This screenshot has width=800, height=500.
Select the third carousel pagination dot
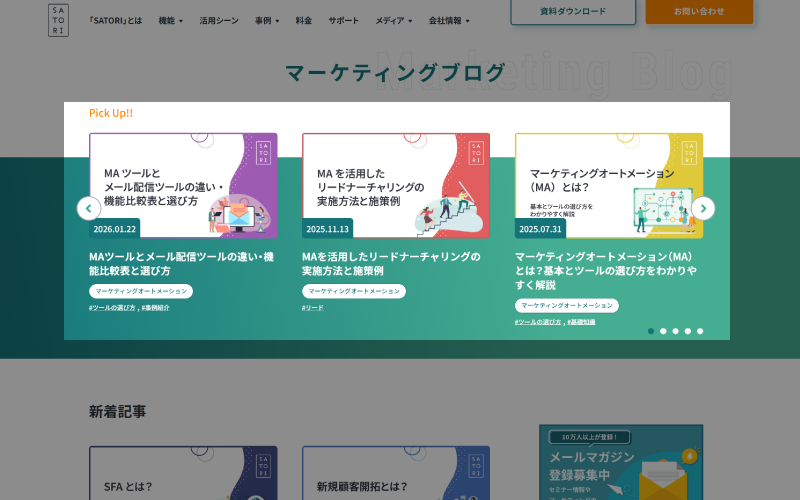676,331
